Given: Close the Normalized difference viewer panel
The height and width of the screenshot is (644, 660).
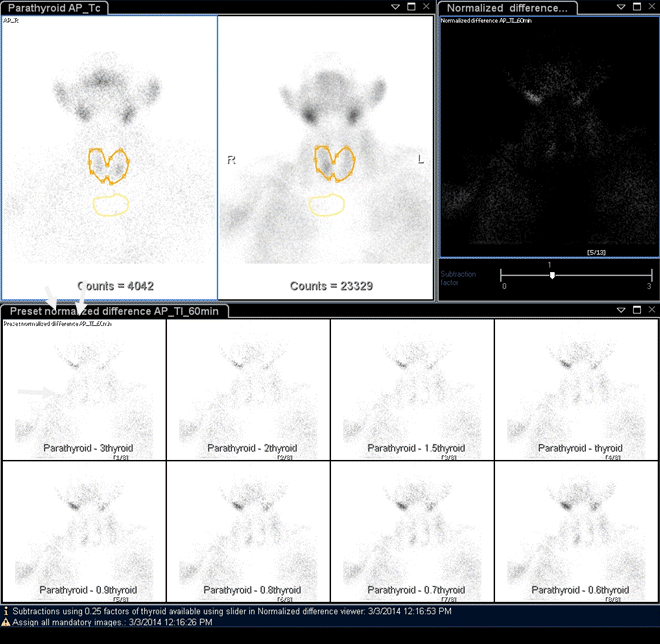Looking at the screenshot, I should click(650, 7).
